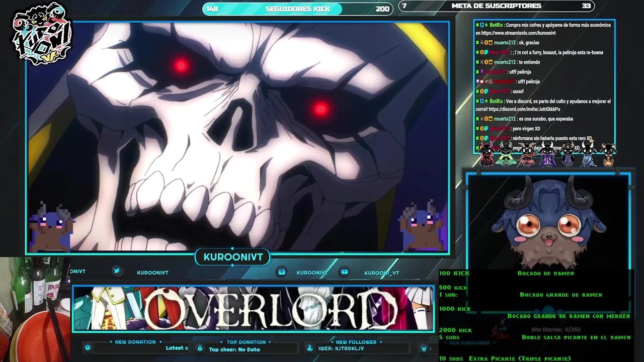Click the Twitter bird icon
The height and width of the screenshot is (362, 644).
(x=117, y=271)
